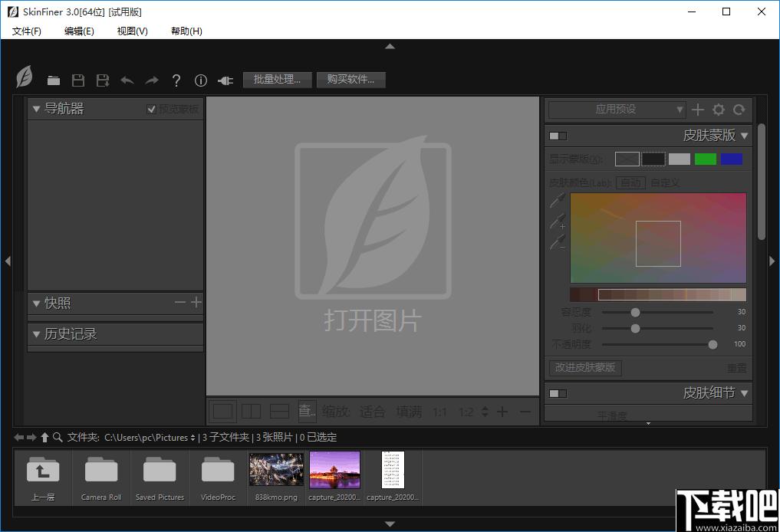Click the 容忍度 slider handle
The image size is (780, 532).
click(x=635, y=312)
